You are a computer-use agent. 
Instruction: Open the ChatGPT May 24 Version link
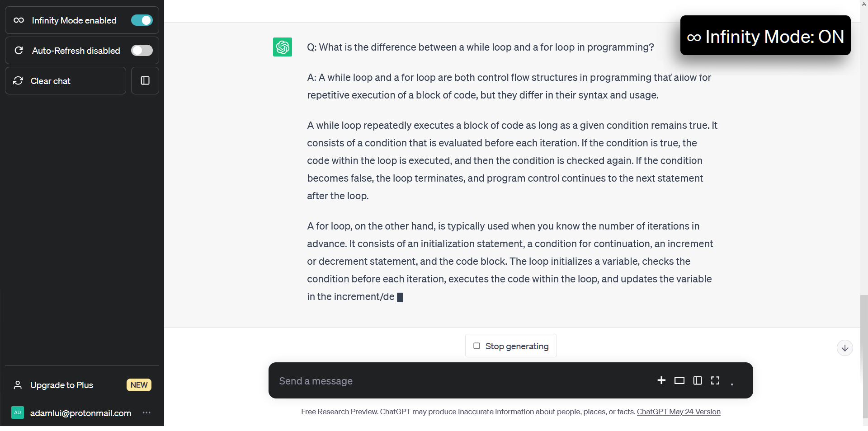(679, 412)
